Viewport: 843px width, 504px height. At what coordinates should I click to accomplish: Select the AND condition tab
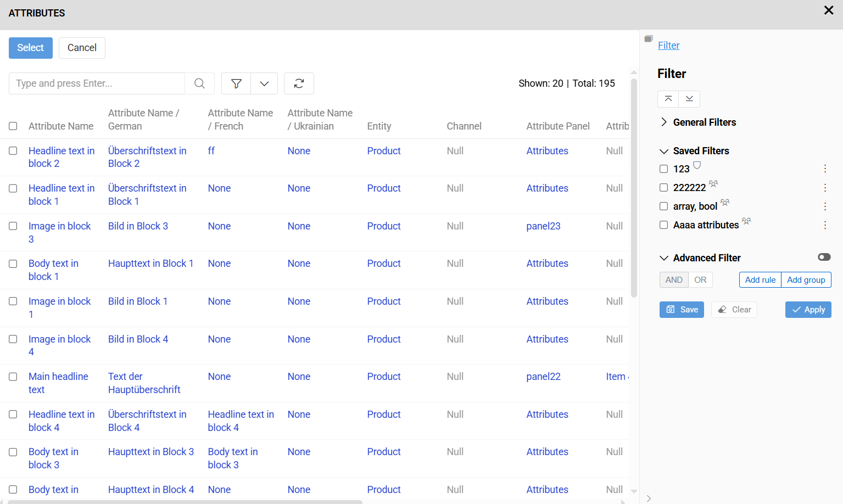pos(674,280)
